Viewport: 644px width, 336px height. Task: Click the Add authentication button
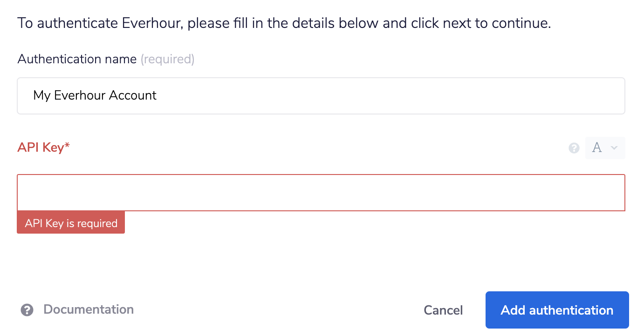pos(557,309)
